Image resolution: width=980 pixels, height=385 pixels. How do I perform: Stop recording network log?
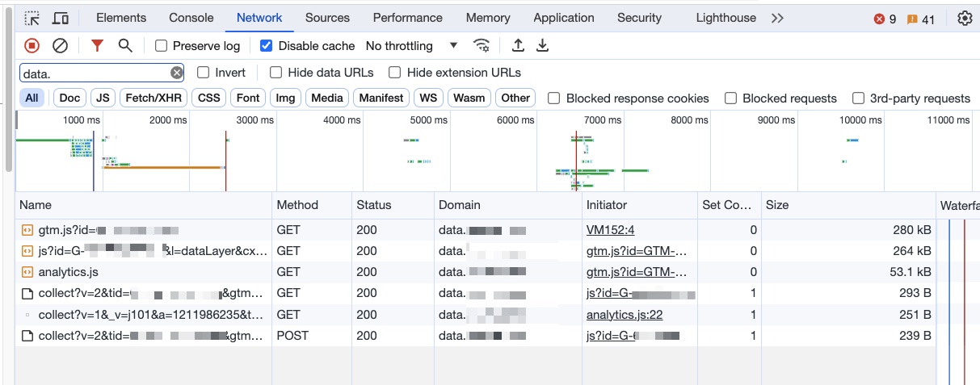(32, 46)
